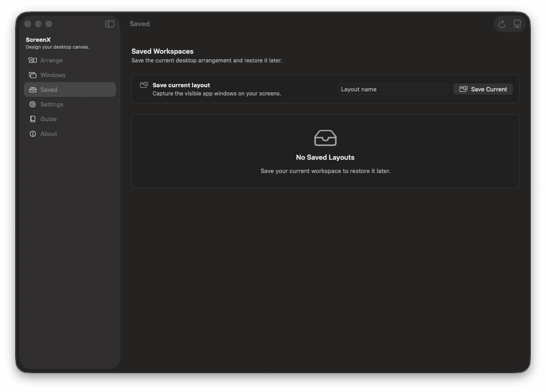This screenshot has height=392, width=546.
Task: Open the Arrange section
Action: pyautogui.click(x=70, y=60)
